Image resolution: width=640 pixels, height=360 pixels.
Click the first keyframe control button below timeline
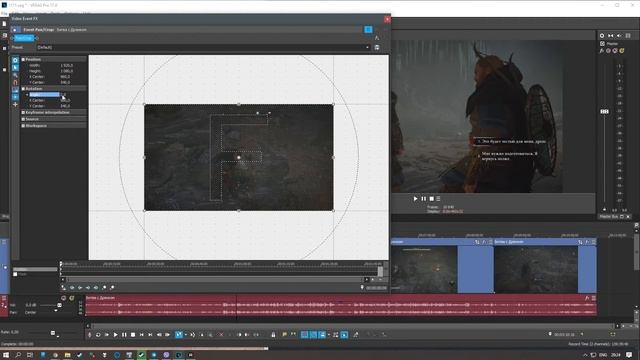(x=64, y=288)
